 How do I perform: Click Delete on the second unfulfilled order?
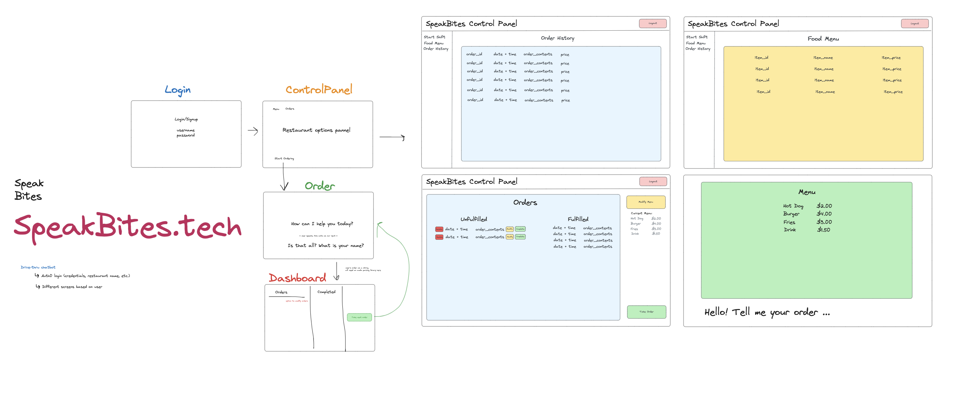click(439, 237)
